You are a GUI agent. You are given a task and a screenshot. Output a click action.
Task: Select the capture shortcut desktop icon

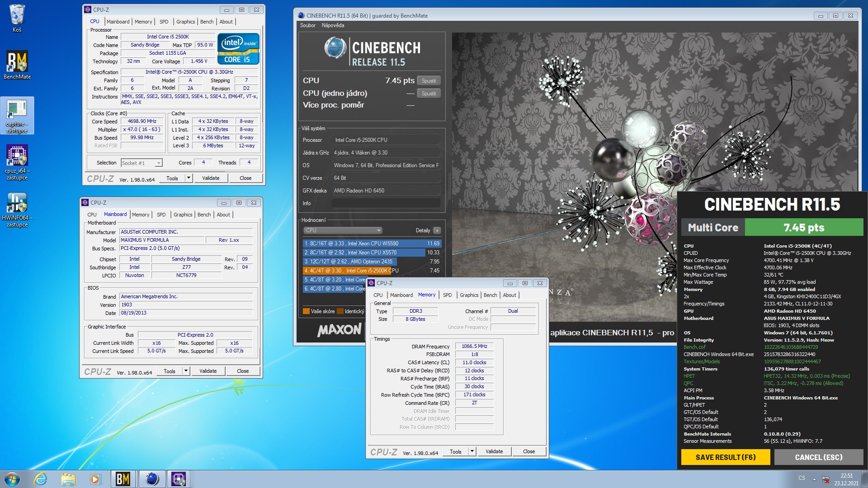[17, 116]
